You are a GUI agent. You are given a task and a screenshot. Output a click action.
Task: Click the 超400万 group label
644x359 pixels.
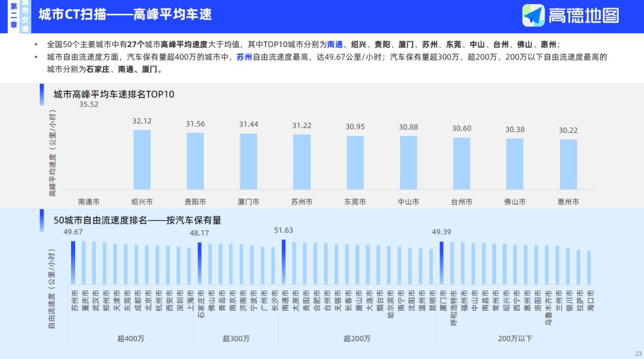click(x=131, y=339)
